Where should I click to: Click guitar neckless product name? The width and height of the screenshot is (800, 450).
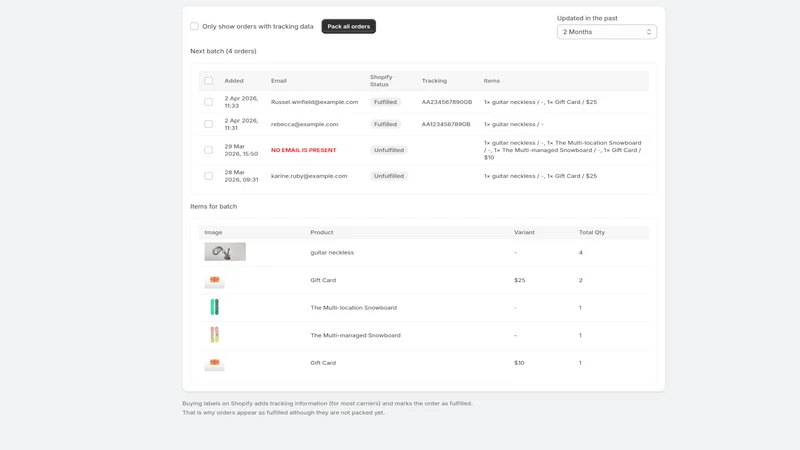click(x=332, y=253)
